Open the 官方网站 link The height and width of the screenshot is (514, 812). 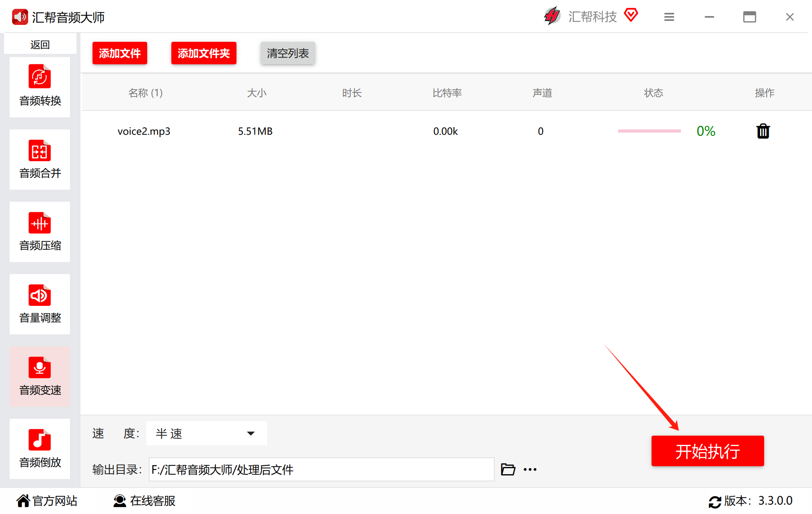[x=47, y=501]
